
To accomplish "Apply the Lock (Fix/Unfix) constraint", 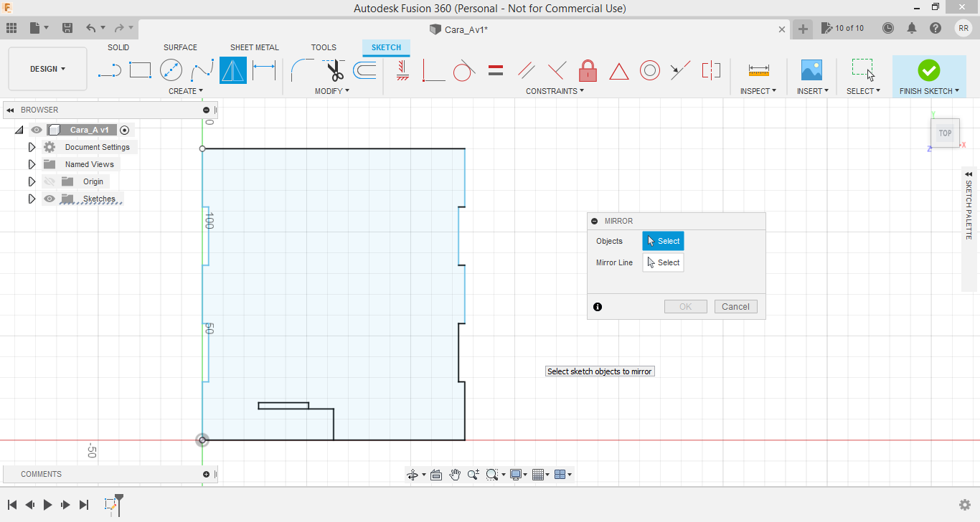I will point(588,70).
